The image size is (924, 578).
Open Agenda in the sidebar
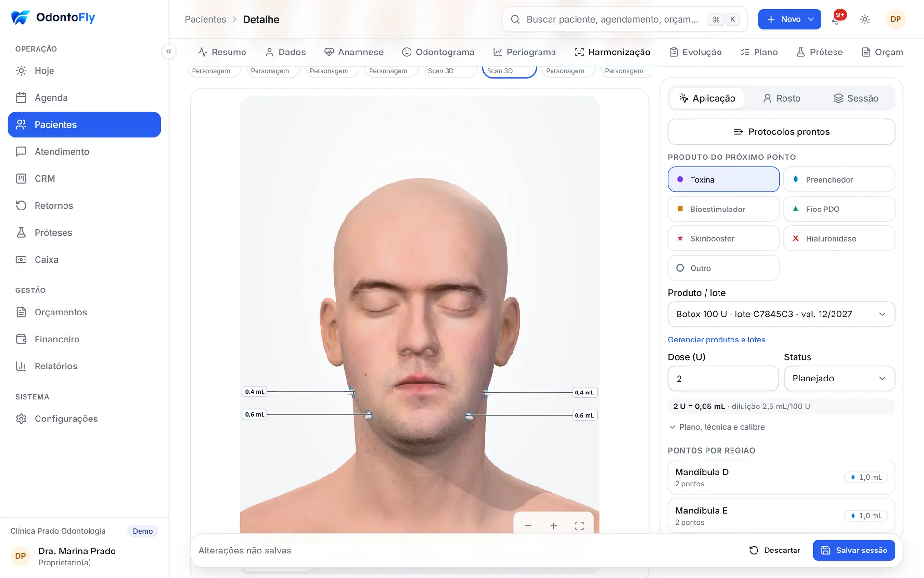(84, 98)
